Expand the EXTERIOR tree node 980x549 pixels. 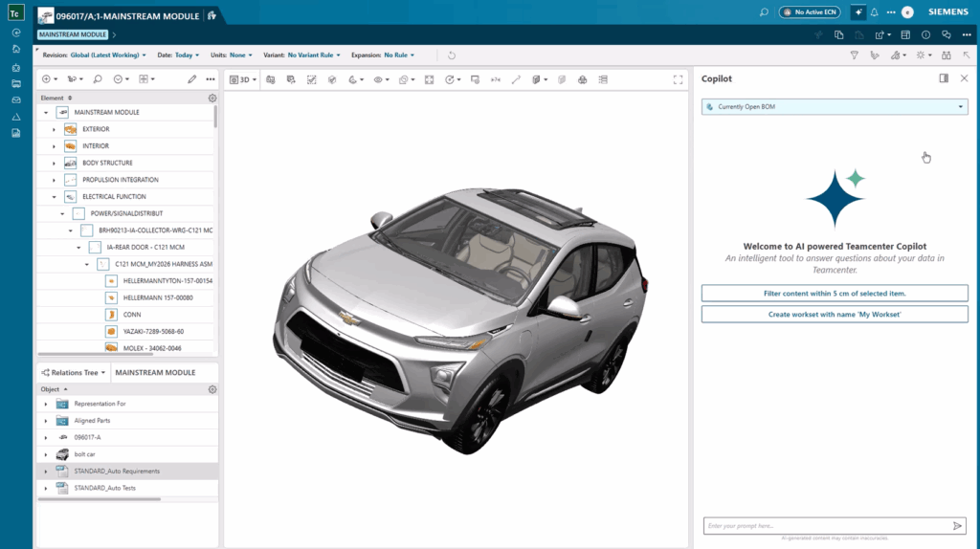click(55, 129)
